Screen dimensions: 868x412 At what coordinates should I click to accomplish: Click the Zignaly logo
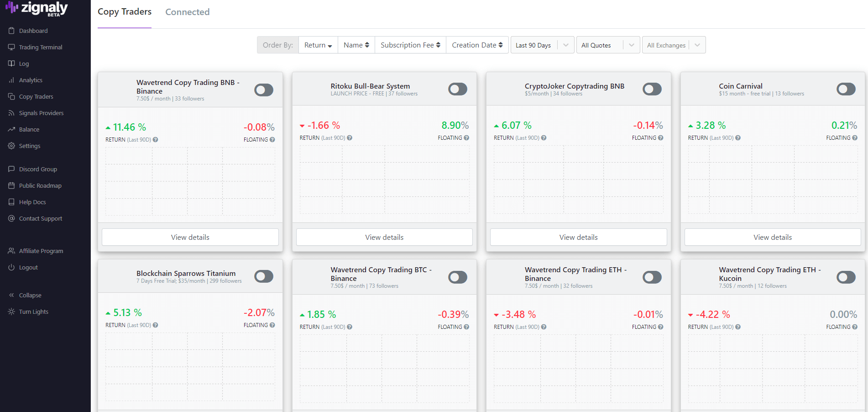37,8
